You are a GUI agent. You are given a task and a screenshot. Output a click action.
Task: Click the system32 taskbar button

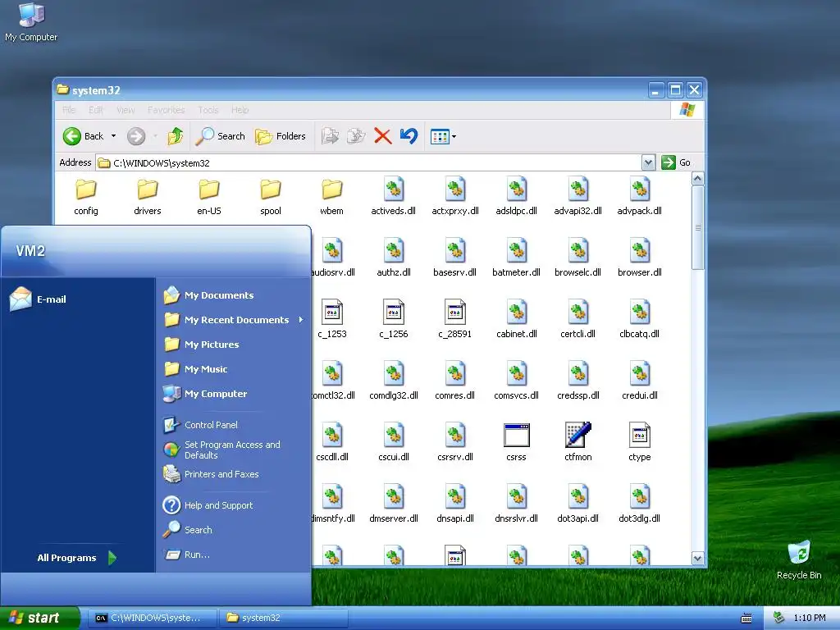coord(284,618)
